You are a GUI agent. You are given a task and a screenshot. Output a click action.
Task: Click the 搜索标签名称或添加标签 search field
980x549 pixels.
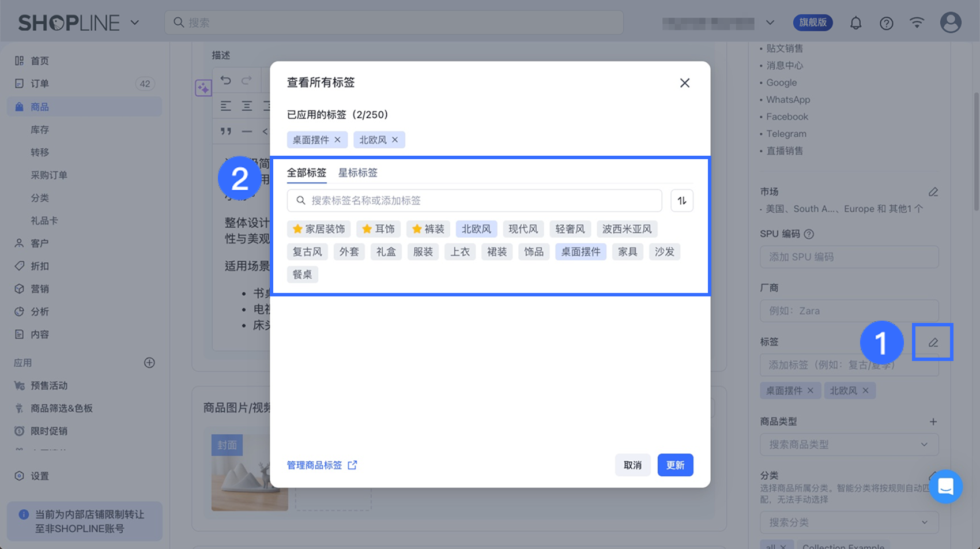(x=474, y=201)
